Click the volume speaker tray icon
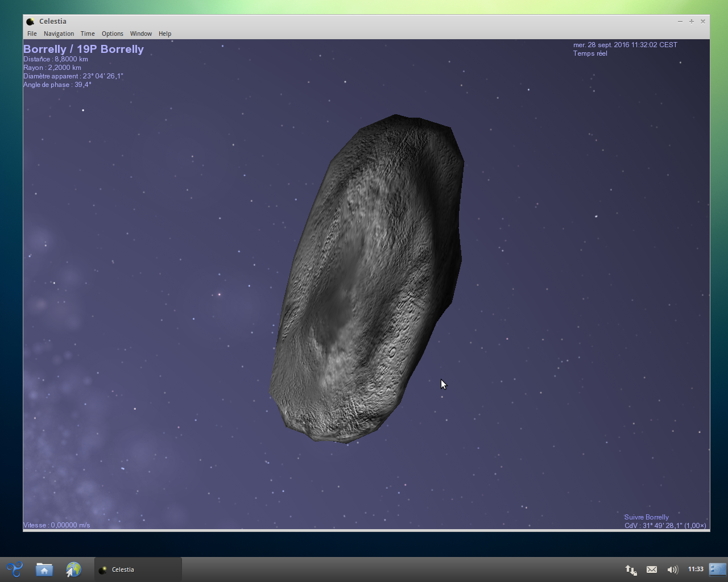 click(672, 569)
